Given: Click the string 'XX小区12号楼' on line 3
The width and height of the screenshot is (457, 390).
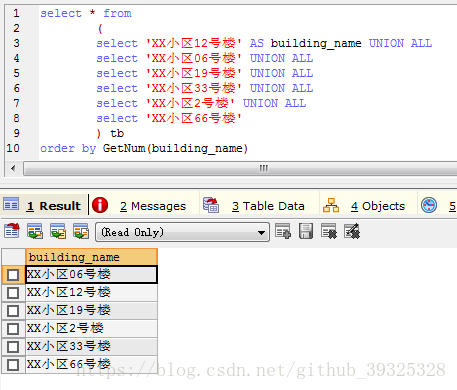Looking at the screenshot, I should pos(194,43).
